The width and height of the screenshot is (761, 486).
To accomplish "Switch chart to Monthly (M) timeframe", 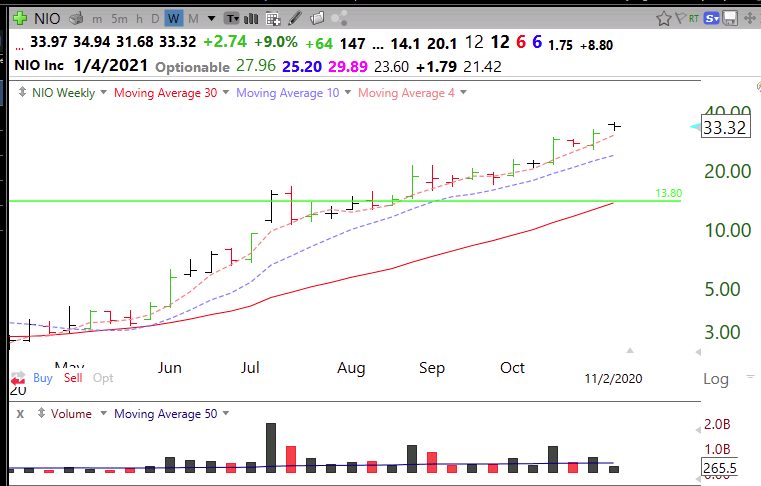I will tap(193, 19).
